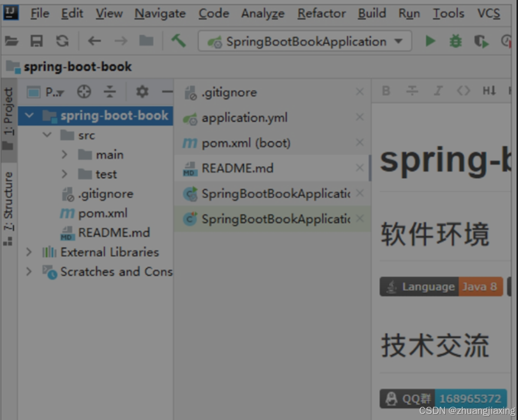
Task: Click the tab list scrollbar thumb
Action: coord(369,168)
